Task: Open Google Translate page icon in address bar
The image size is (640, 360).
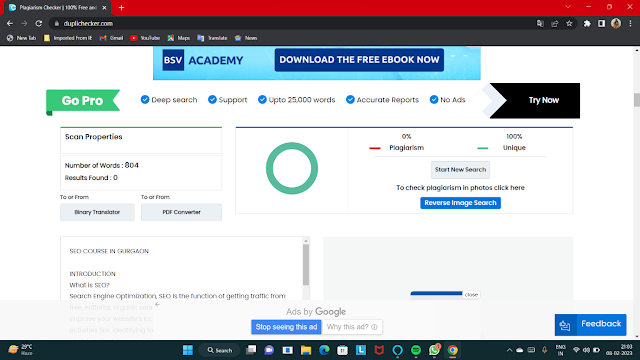Action: 540,24
